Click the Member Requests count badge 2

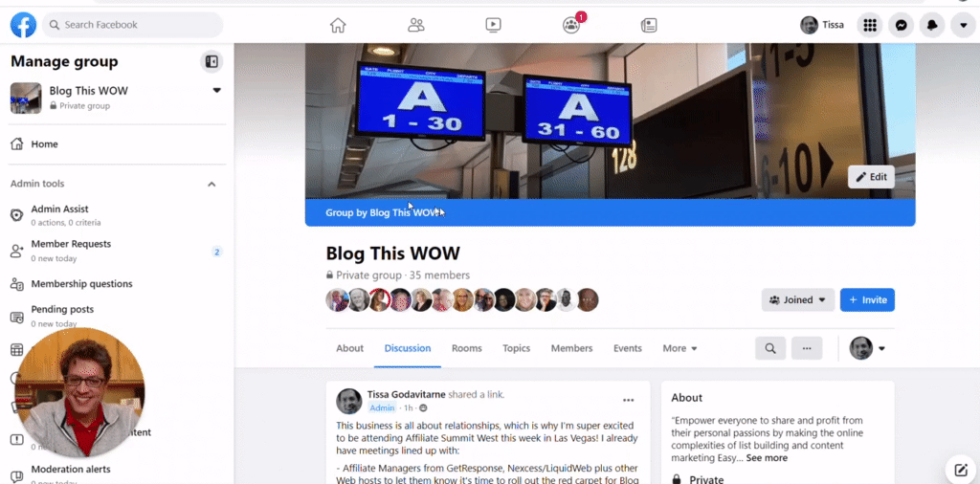pos(217,253)
